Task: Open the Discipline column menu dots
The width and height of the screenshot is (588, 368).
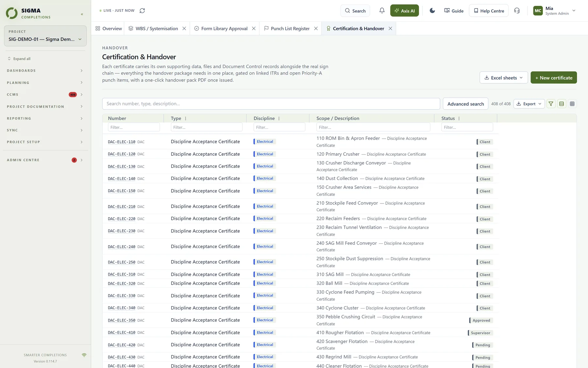Action: (x=279, y=118)
